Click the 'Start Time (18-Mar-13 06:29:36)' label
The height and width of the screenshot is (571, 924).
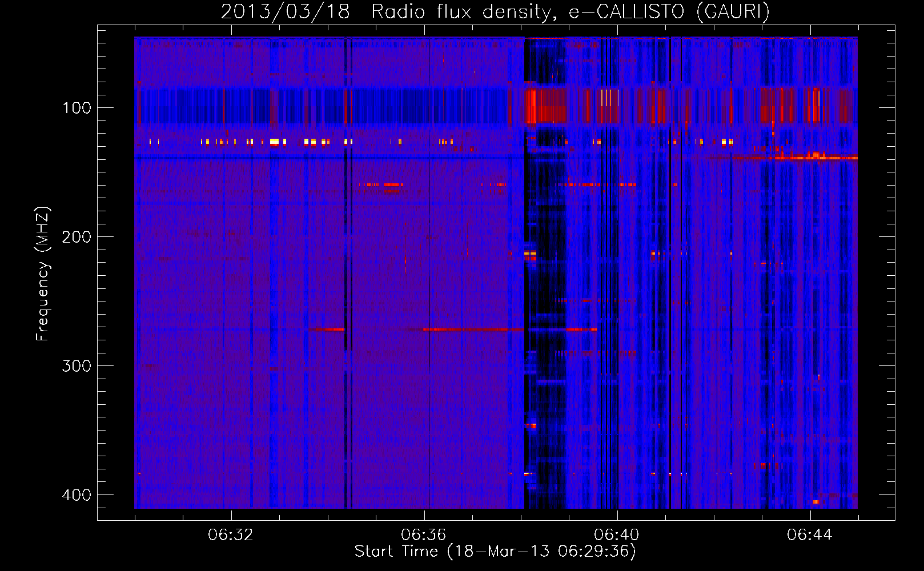495,552
